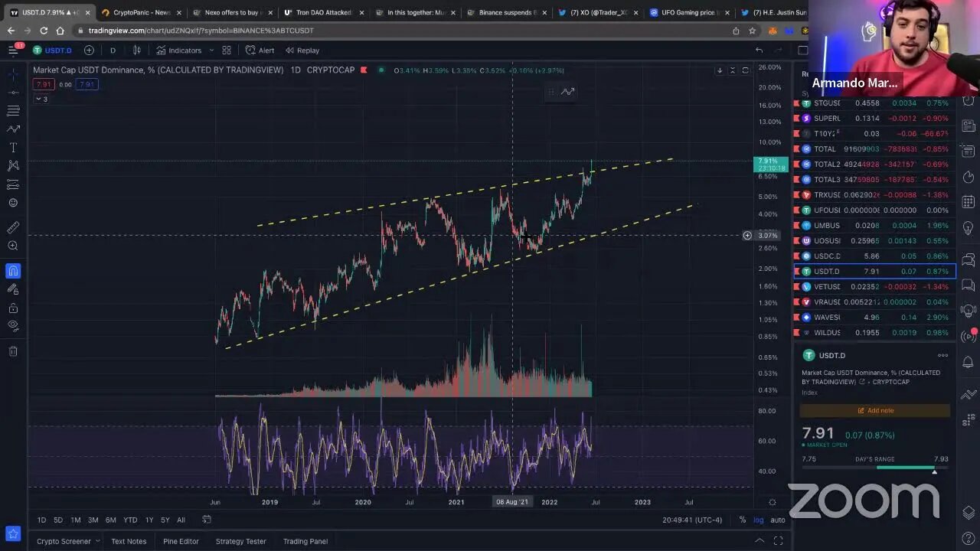The image size is (980, 551).
Task: Click Add note in symbol details
Action: (875, 411)
